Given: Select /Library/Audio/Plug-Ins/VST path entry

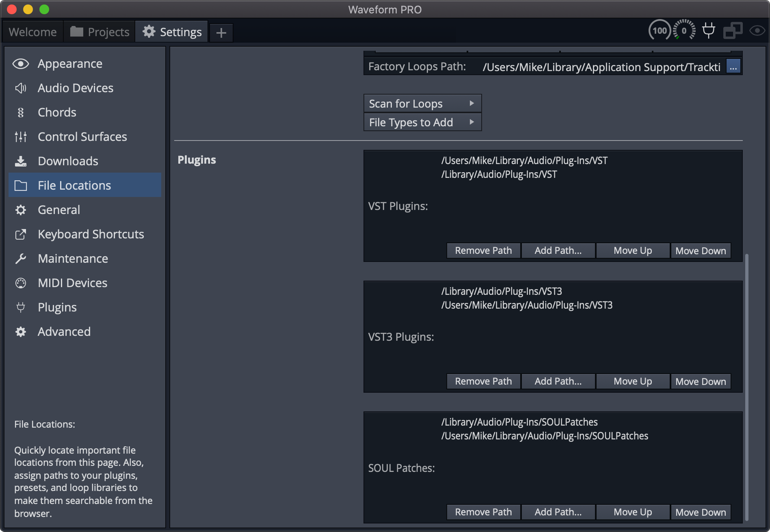Looking at the screenshot, I should click(499, 174).
